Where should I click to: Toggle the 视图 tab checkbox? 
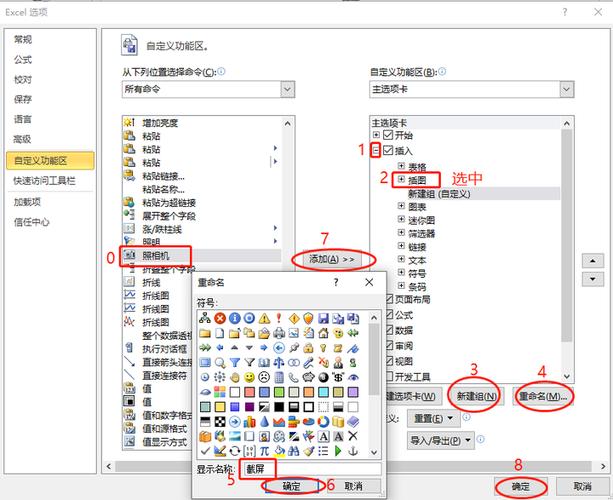[x=389, y=360]
